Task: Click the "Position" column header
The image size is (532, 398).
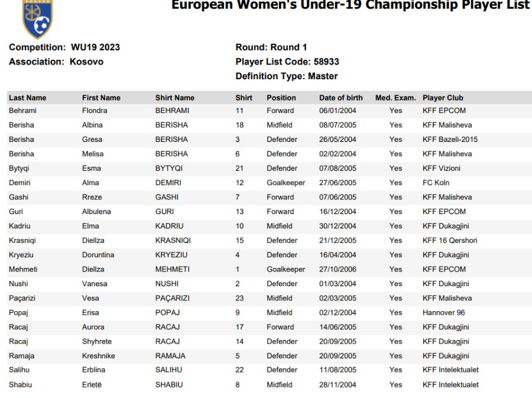Action: click(281, 98)
